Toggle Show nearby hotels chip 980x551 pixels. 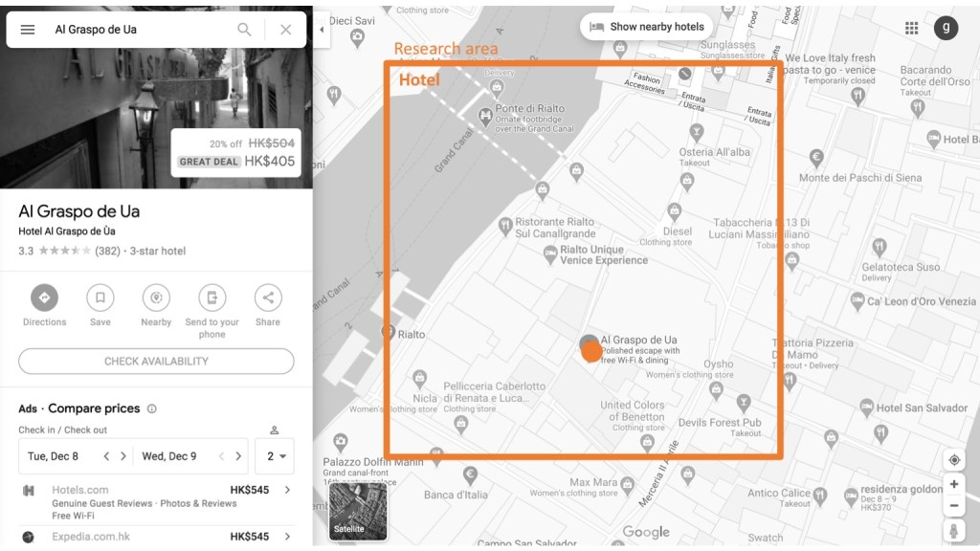[x=646, y=27]
